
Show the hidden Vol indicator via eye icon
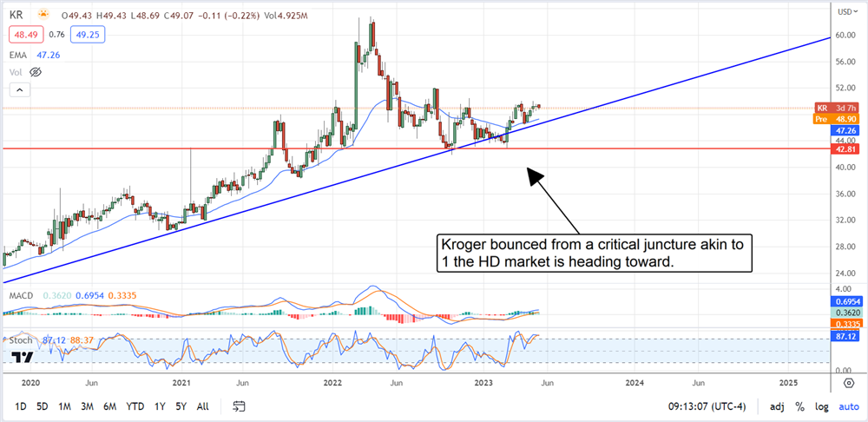(x=36, y=72)
